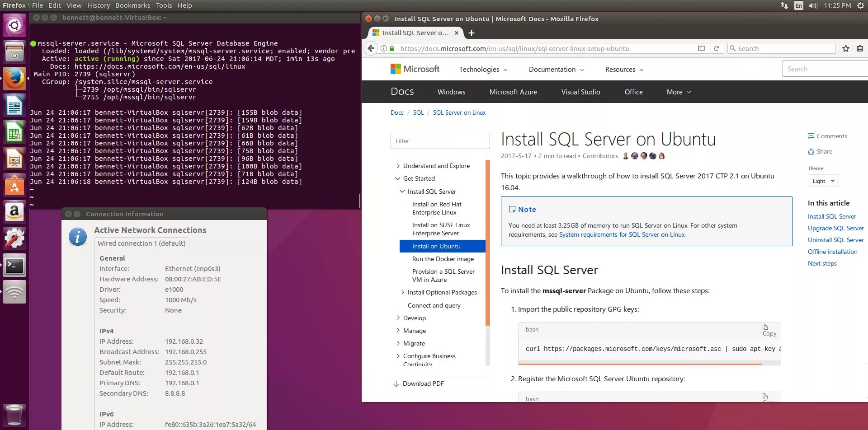Screen dimensions: 868x430
Task: Reload the current Firefox page
Action: 716,48
